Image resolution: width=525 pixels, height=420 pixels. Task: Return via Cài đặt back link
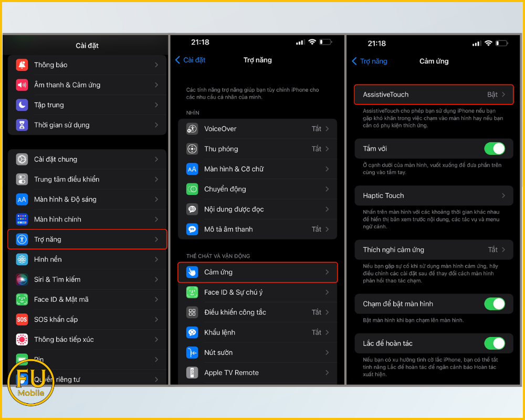[191, 60]
